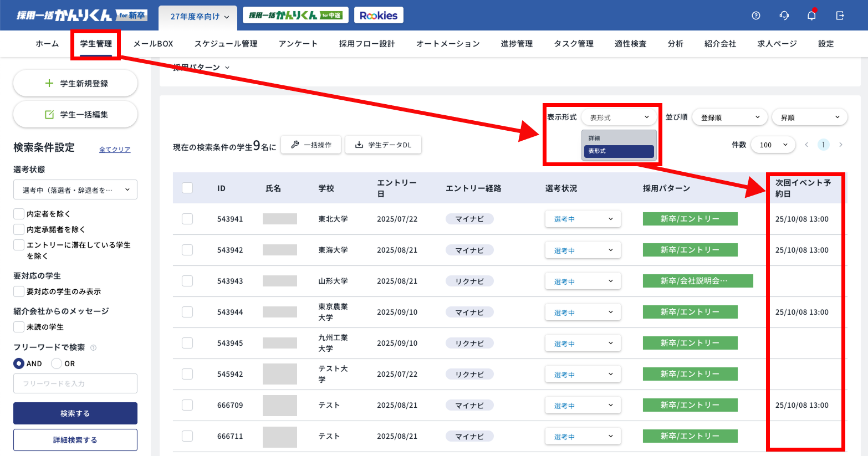The width and height of the screenshot is (868, 456).
Task: Click the 全てクリア link
Action: coord(115,150)
